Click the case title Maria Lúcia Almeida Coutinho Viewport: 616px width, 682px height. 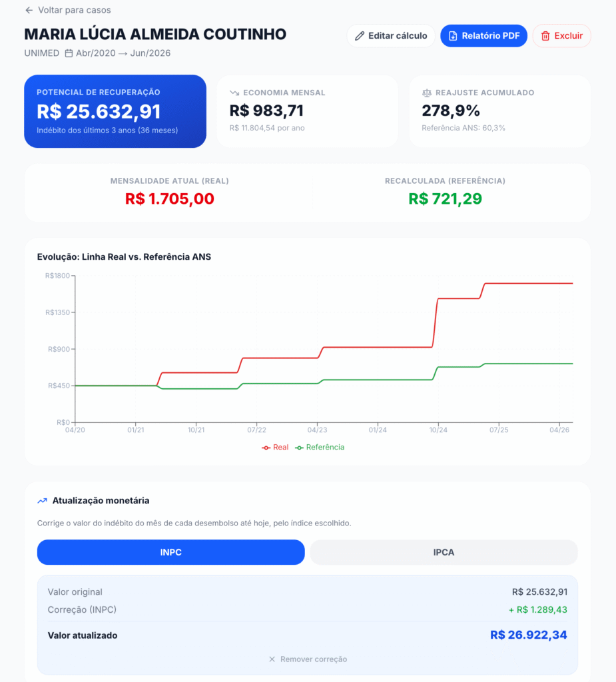155,35
